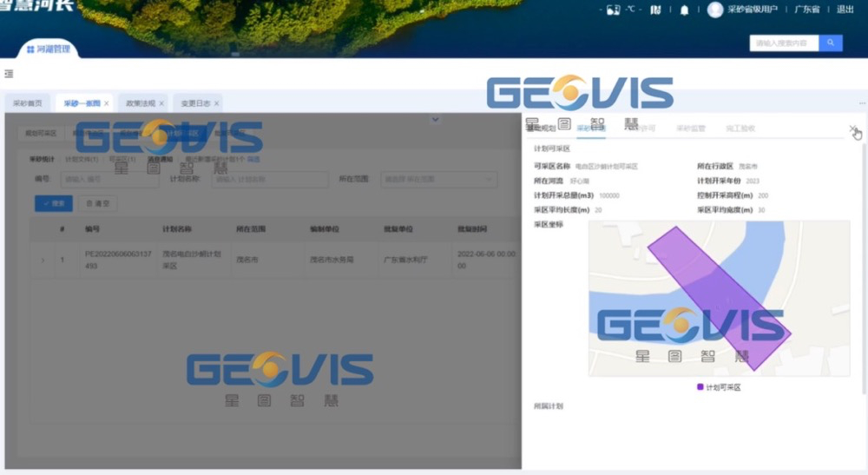
Task: Close the 政策法规 tab
Action: pos(161,103)
